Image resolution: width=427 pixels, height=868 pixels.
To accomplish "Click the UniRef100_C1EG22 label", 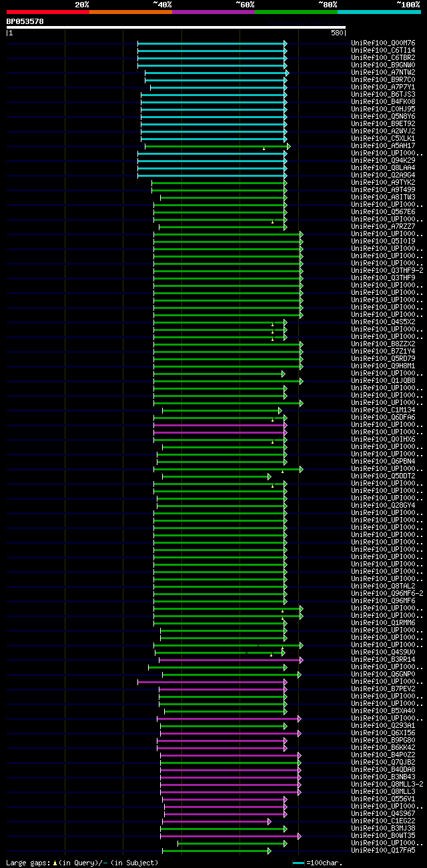I will point(383,821).
